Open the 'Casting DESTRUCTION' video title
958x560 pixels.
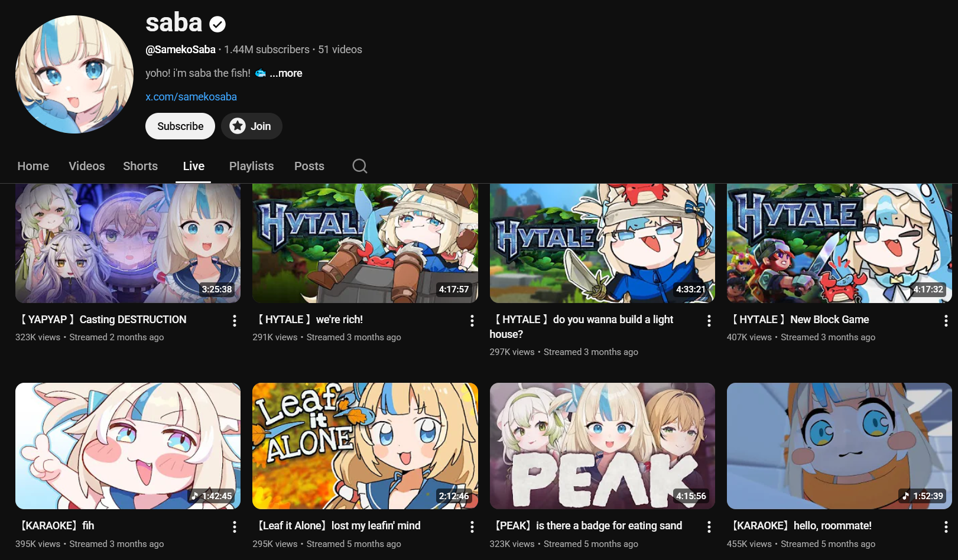click(103, 320)
